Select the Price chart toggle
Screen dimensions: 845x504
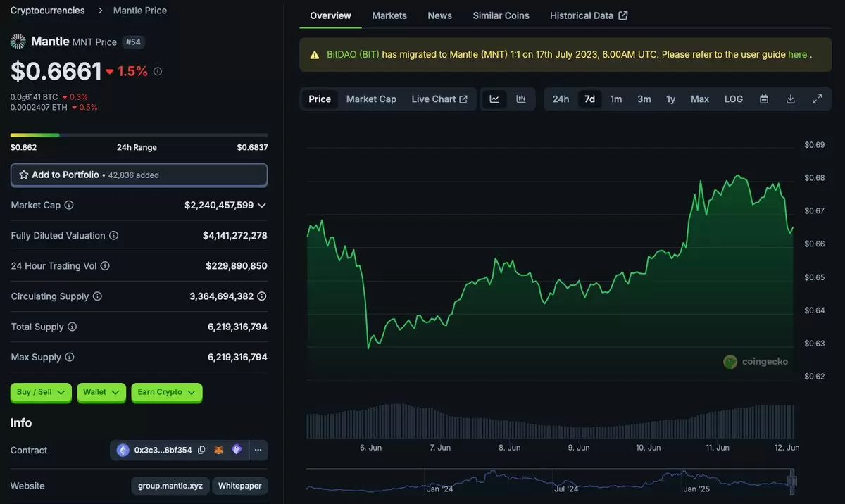point(320,99)
